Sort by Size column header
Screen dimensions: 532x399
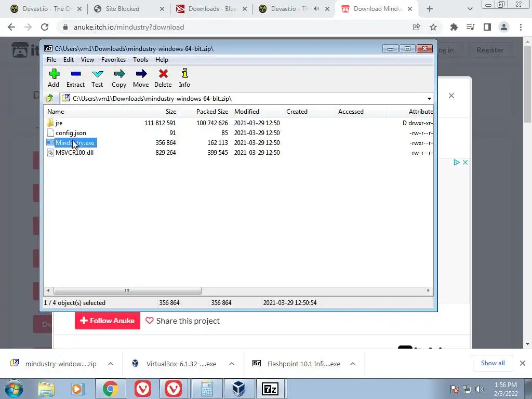(x=153, y=112)
